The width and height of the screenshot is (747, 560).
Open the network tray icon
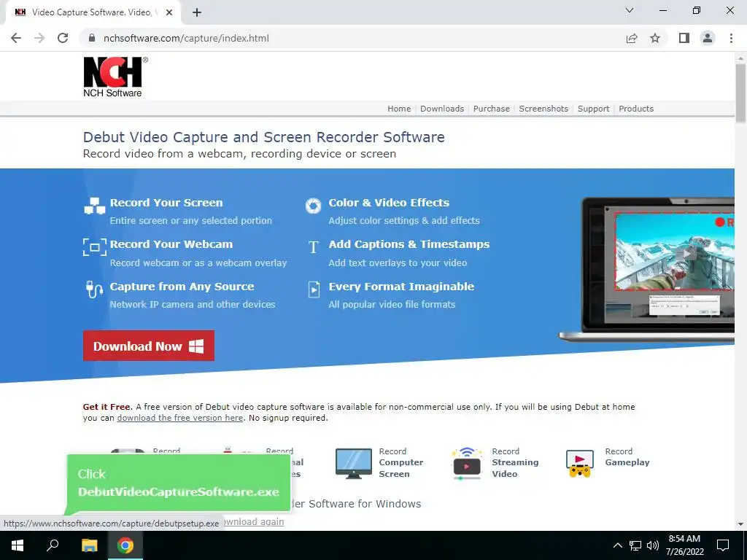635,545
